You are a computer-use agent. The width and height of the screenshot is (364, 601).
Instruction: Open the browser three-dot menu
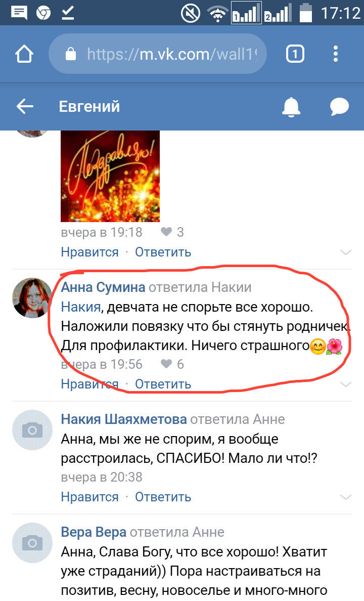pos(336,54)
